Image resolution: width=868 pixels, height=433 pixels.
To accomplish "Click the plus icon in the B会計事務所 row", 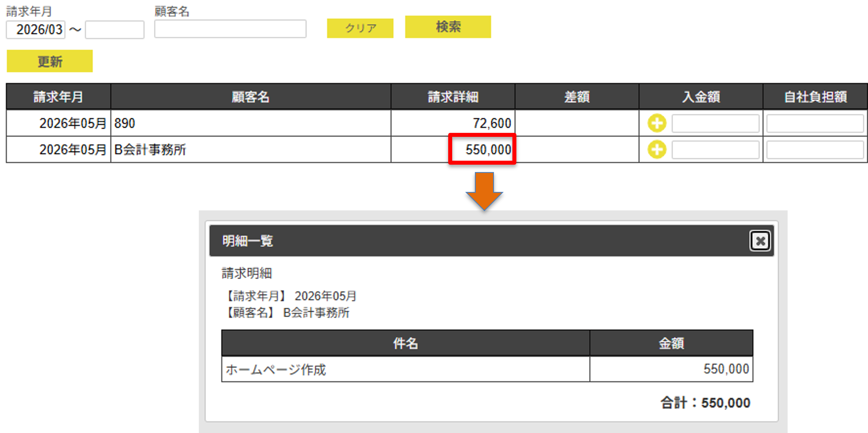I will (657, 150).
